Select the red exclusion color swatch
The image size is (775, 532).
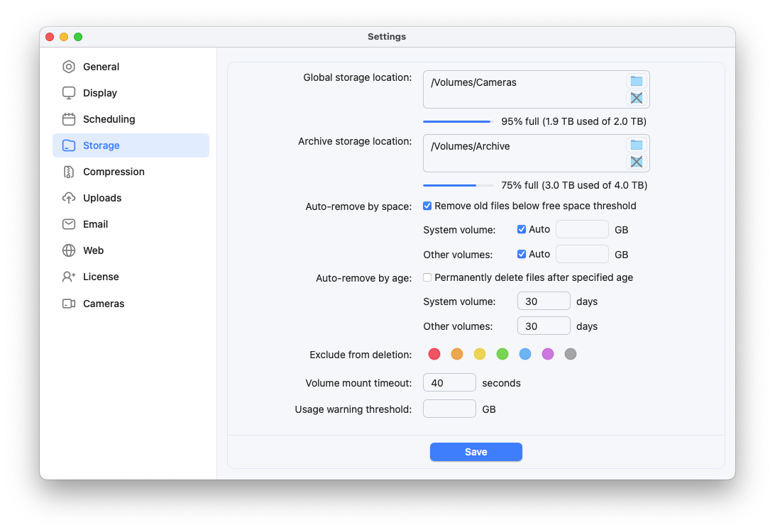(x=434, y=354)
